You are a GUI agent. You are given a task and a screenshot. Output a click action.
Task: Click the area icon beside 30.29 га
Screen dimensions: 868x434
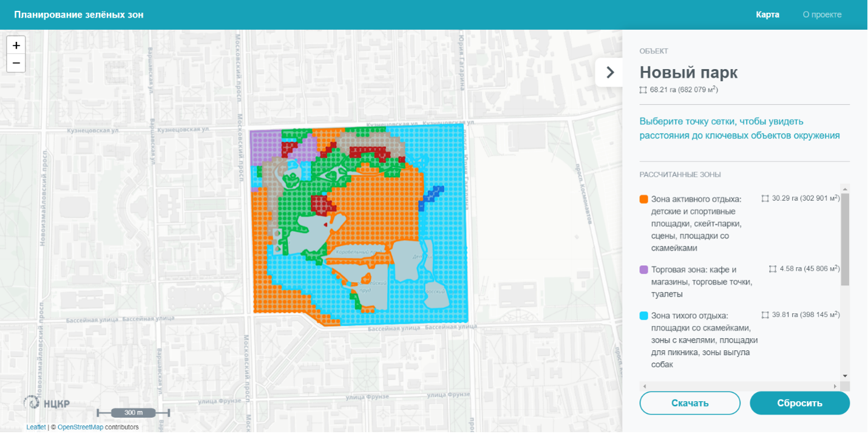[765, 198]
